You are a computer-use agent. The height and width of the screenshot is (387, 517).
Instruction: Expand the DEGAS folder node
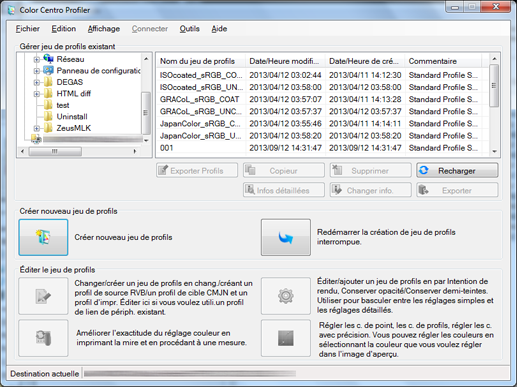click(x=37, y=83)
